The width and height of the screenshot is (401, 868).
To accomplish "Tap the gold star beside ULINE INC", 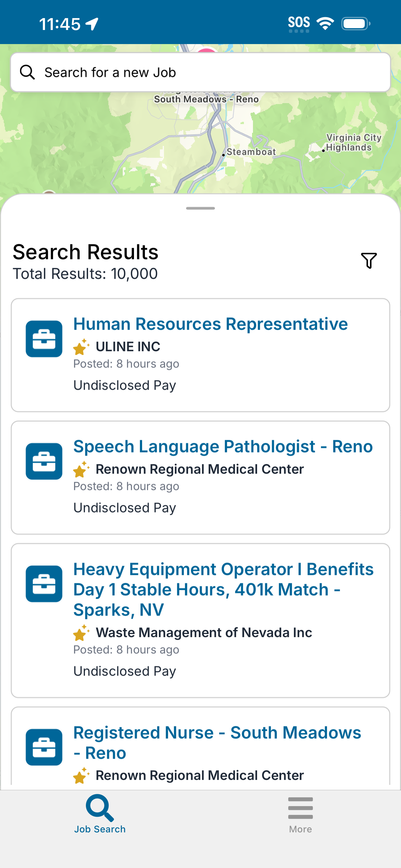I will (81, 347).
